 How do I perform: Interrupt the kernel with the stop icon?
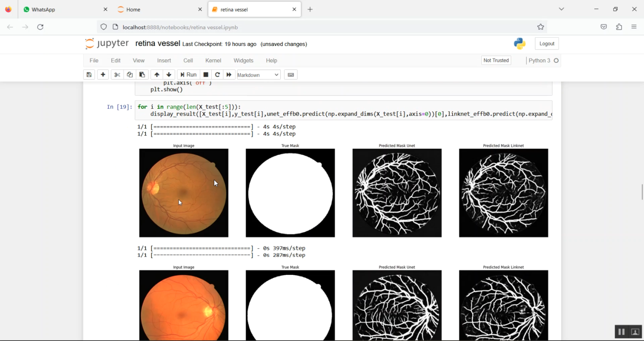(x=205, y=74)
